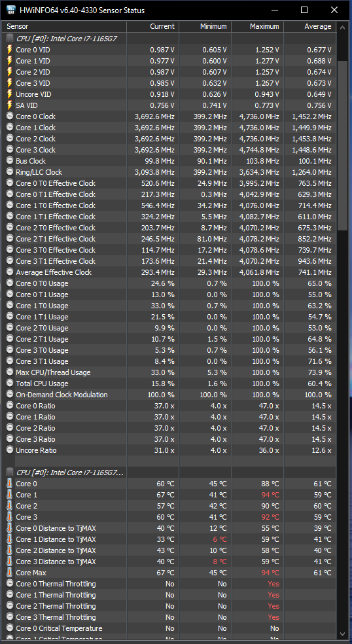Screen dimensions: 352x644
Task: Click the chip icon of the first CPU group header
Action: (x=10, y=38)
